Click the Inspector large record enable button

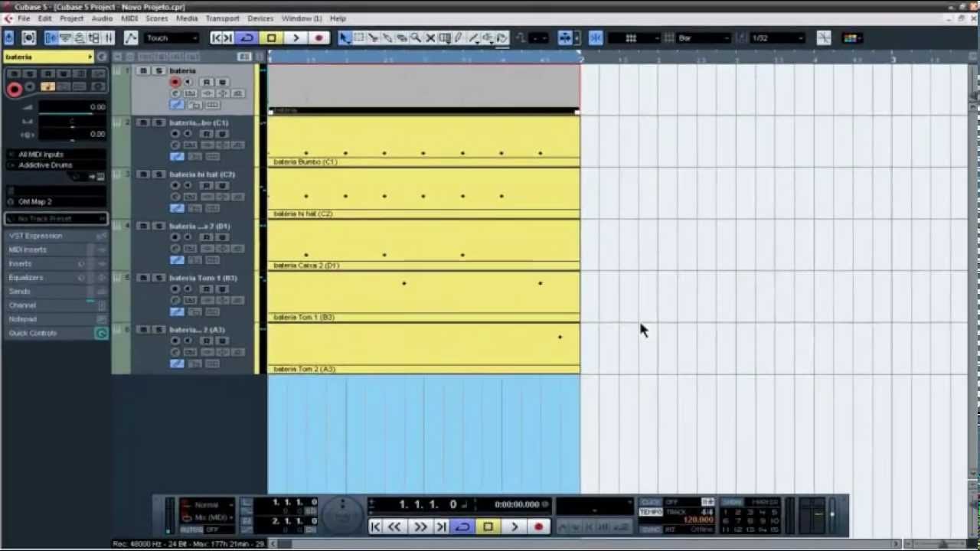pyautogui.click(x=14, y=89)
